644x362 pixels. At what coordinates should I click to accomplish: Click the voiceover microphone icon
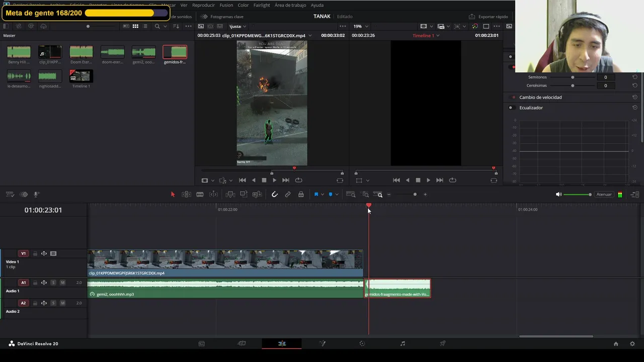point(37,195)
